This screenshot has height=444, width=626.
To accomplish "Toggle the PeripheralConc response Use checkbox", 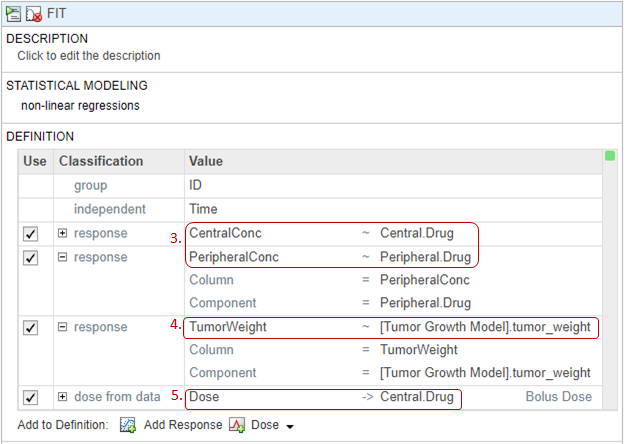I will click(30, 258).
